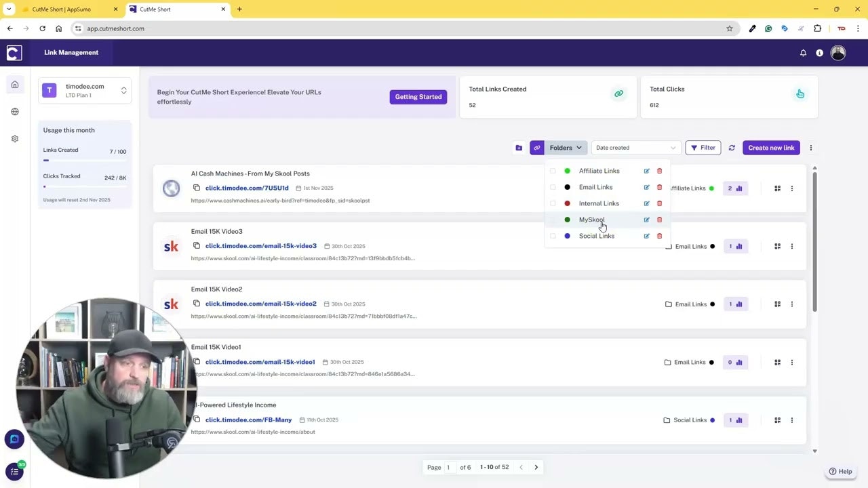Open click stats for AI Cash Machines link

coord(735,188)
